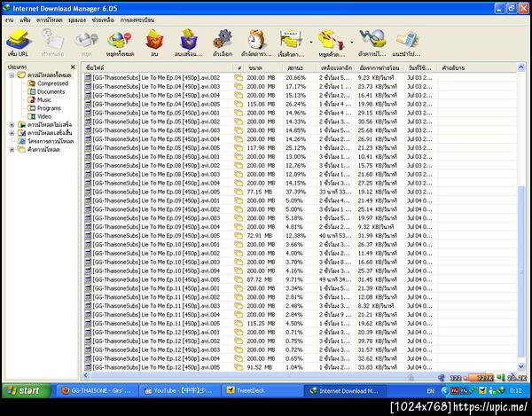Sort by the Transfer Rate column header

[380, 68]
